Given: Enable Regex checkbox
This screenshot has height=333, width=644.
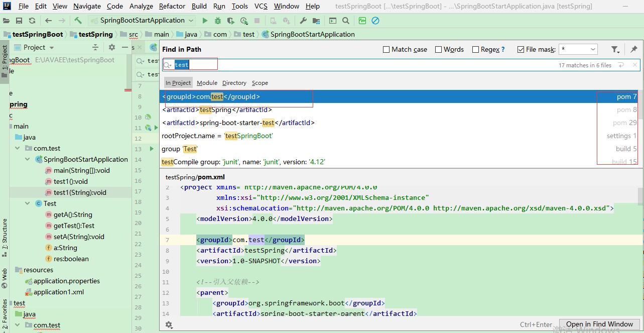Looking at the screenshot, I should (x=475, y=49).
